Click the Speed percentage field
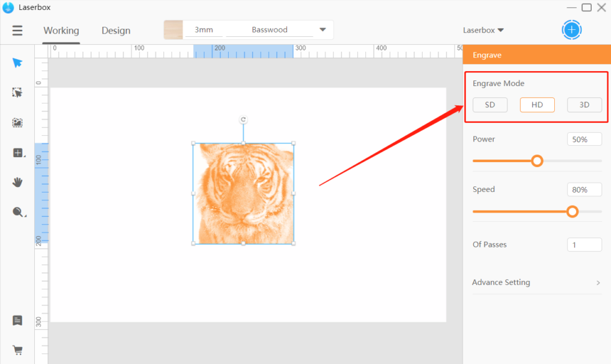611x364 pixels. (584, 190)
